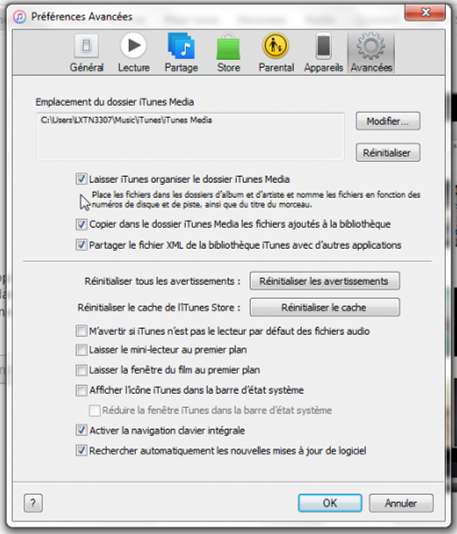Open the Lecture playback preferences
The height and width of the screenshot is (534, 457).
133,53
